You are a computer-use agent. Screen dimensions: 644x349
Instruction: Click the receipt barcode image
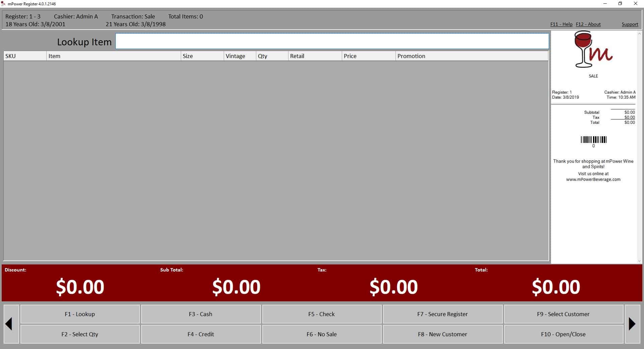click(x=593, y=140)
